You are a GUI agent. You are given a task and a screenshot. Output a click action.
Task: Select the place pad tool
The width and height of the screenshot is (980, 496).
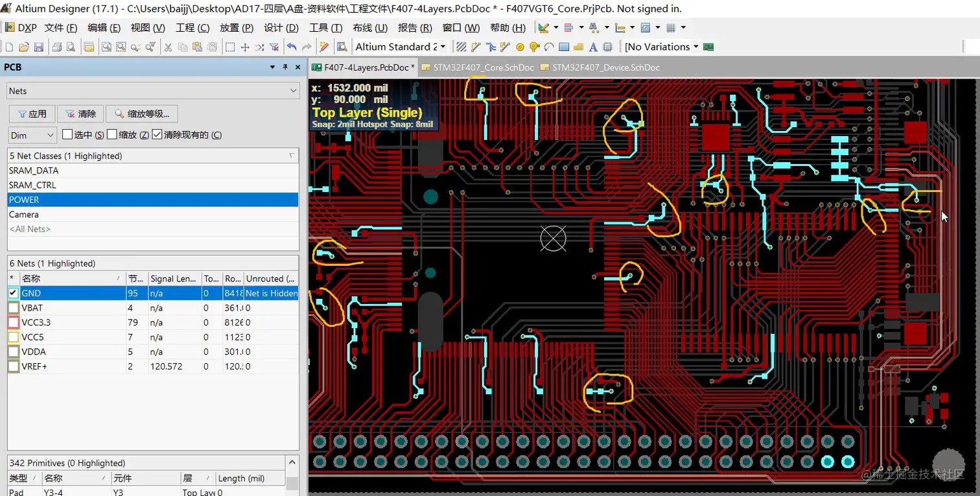(520, 47)
